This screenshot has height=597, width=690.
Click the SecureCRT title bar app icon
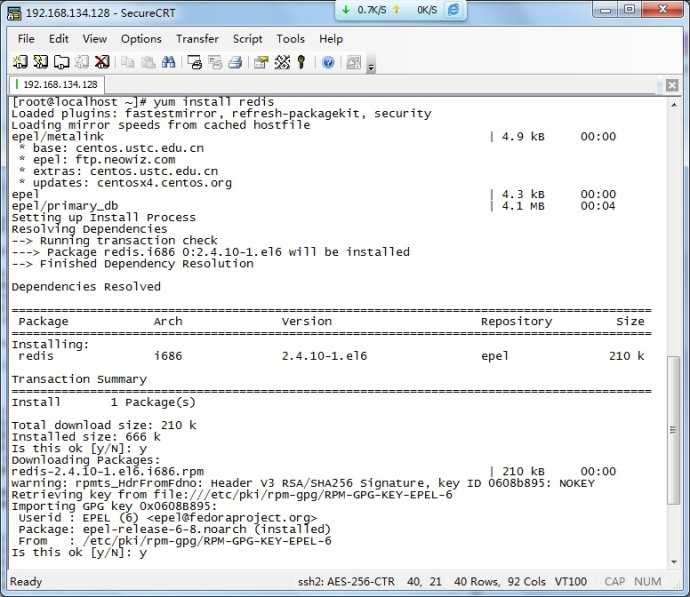14,13
